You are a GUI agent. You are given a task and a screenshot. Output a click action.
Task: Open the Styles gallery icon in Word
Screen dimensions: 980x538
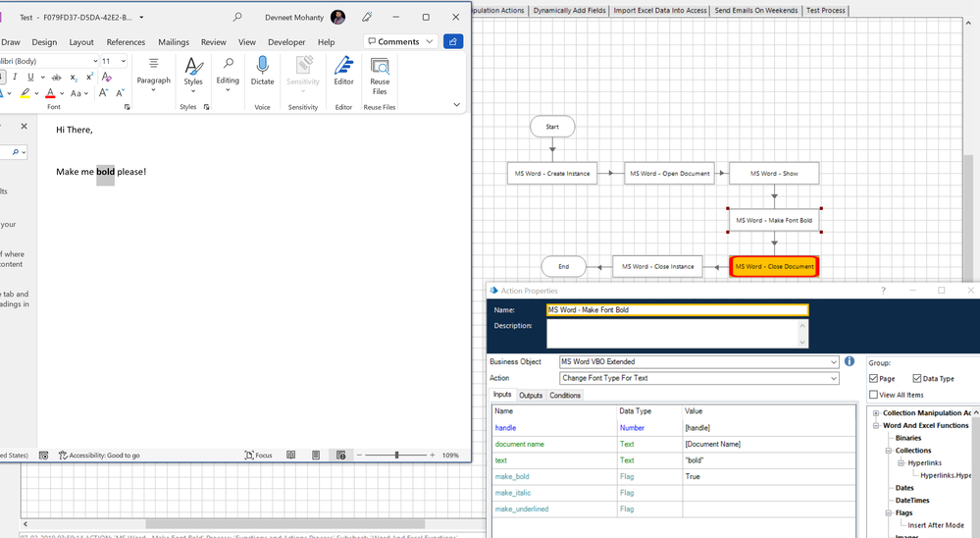click(x=193, y=74)
